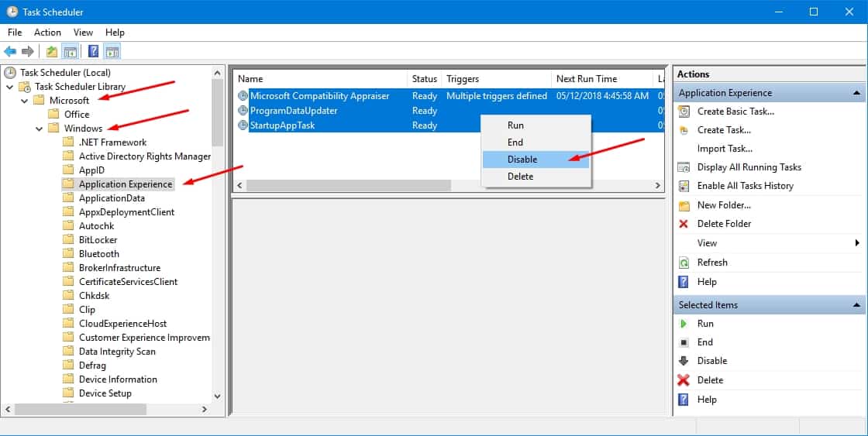Image resolution: width=868 pixels, height=436 pixels.
Task: Click the Create Basic Task icon
Action: click(684, 112)
